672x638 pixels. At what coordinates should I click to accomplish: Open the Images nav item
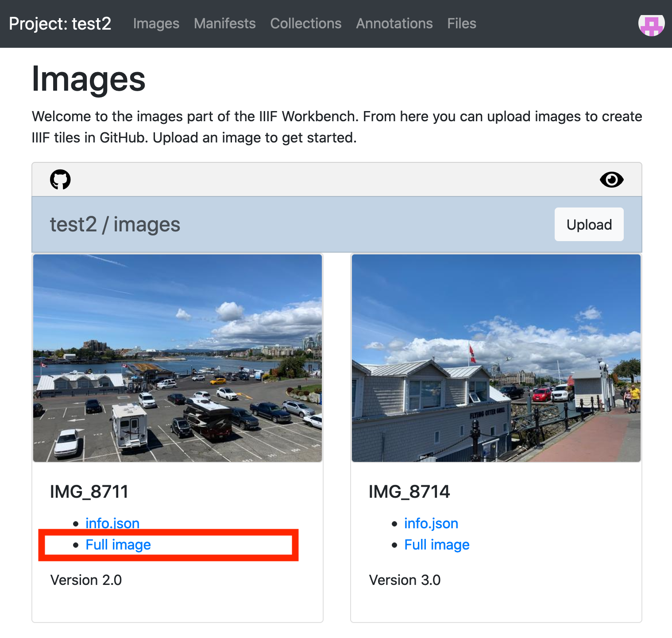(x=156, y=23)
